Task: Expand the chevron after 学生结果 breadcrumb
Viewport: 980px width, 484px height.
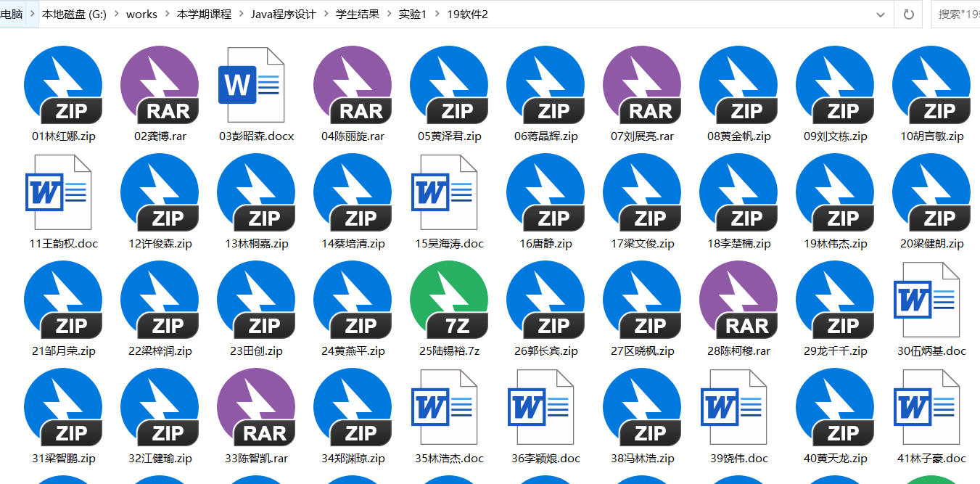Action: point(389,15)
